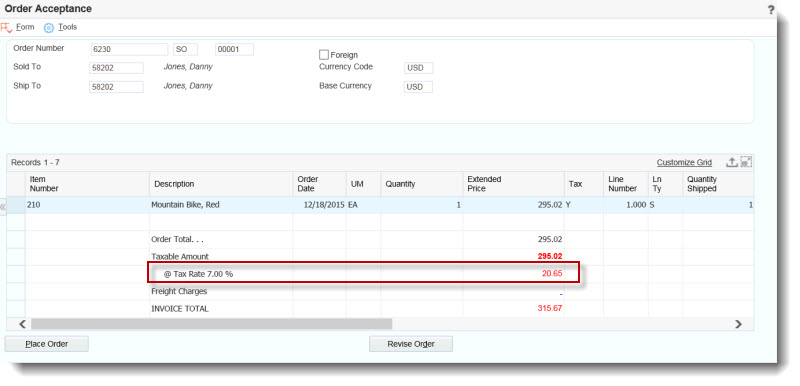
Task: Expand the collapsed side panel chevron
Action: (x=3, y=207)
